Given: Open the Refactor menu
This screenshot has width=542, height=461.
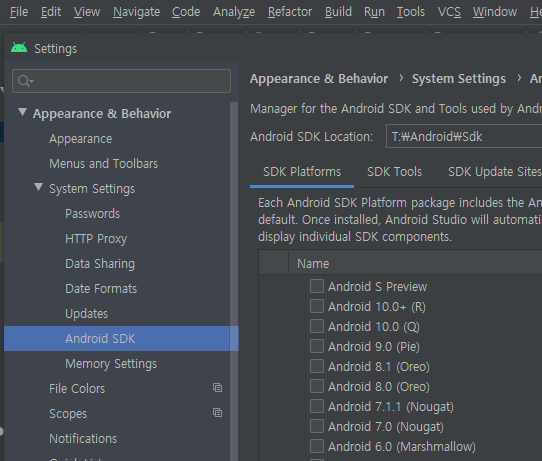Looking at the screenshot, I should 290,12.
